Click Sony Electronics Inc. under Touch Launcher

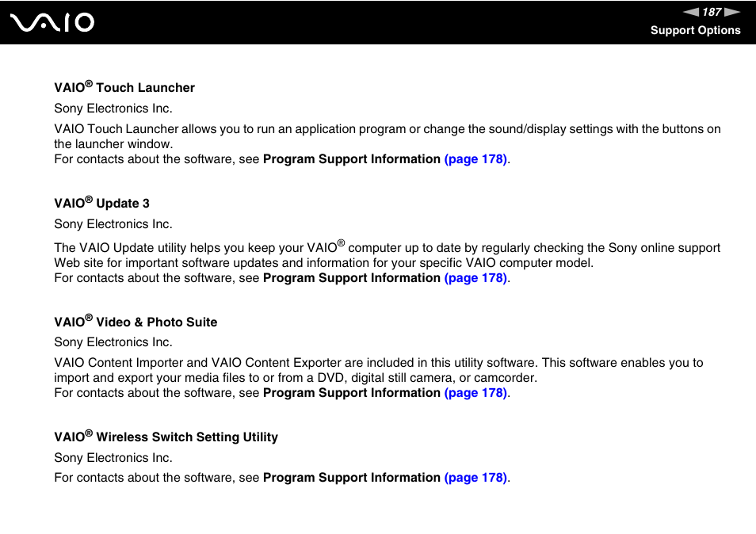(113, 109)
